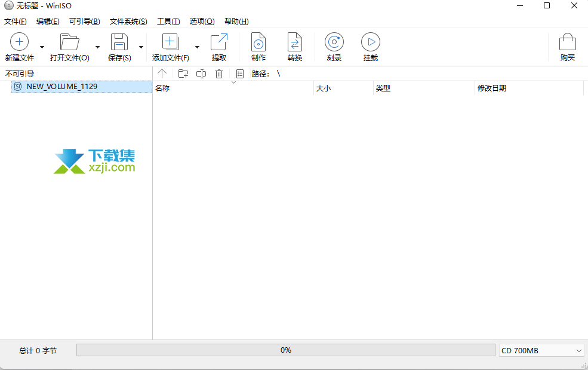Screen dimensions: 588x370
Task: Expand the 添加文件 dropdown arrow
Action: coord(197,47)
